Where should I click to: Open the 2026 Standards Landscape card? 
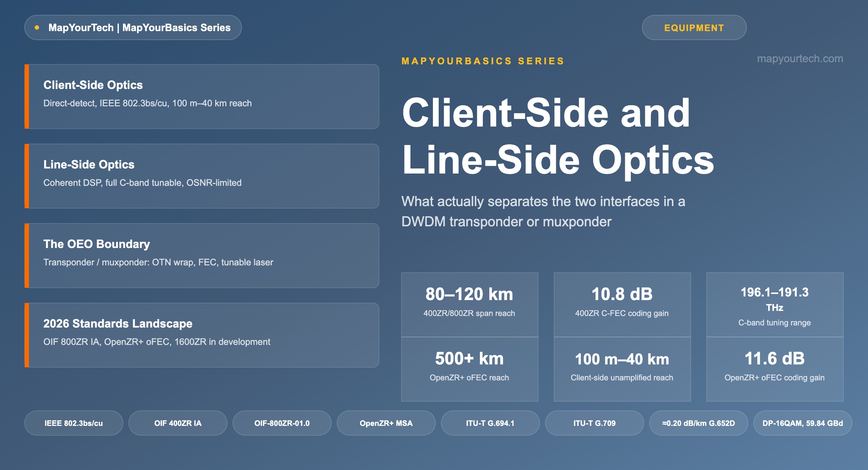click(x=202, y=335)
